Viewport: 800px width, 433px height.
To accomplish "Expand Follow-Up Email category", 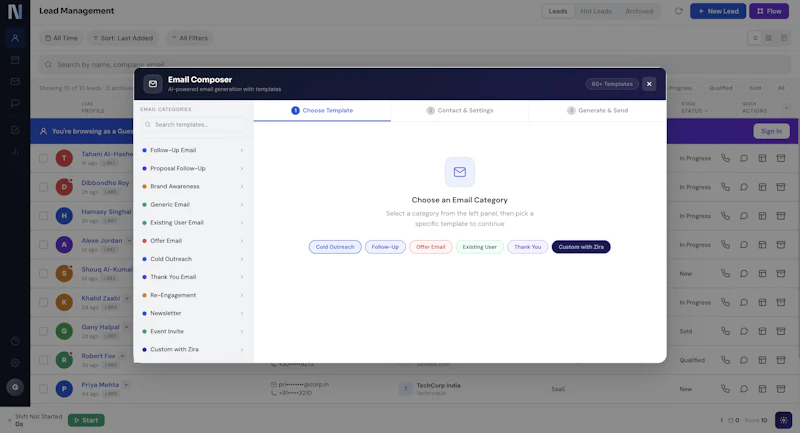I will tap(193, 150).
